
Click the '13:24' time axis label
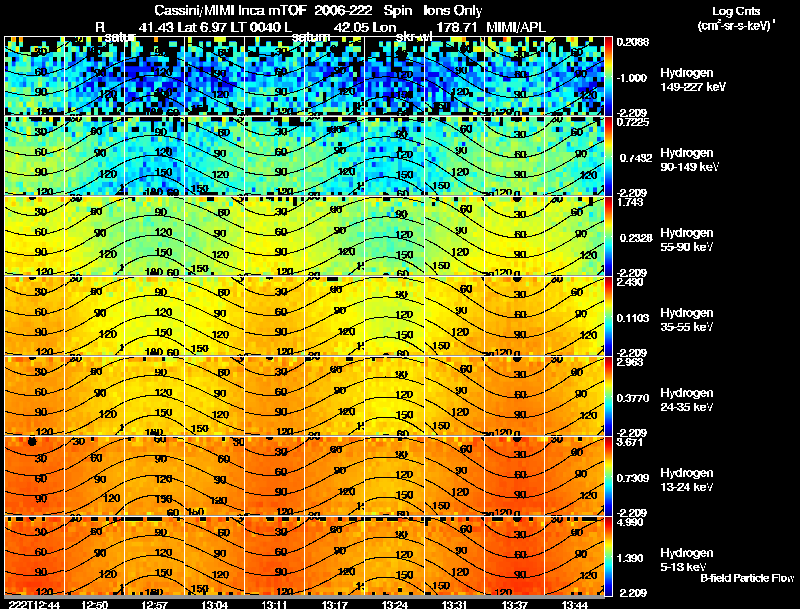click(394, 605)
